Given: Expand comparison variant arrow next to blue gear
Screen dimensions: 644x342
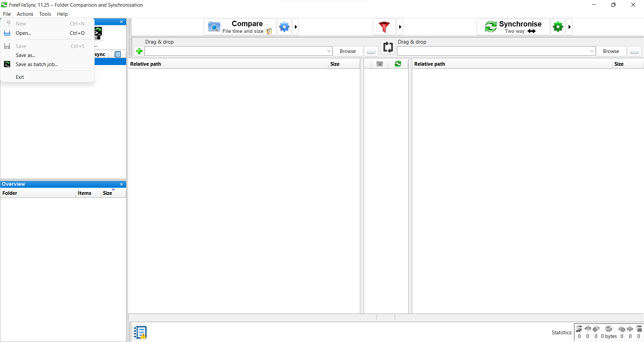Looking at the screenshot, I should [x=296, y=27].
